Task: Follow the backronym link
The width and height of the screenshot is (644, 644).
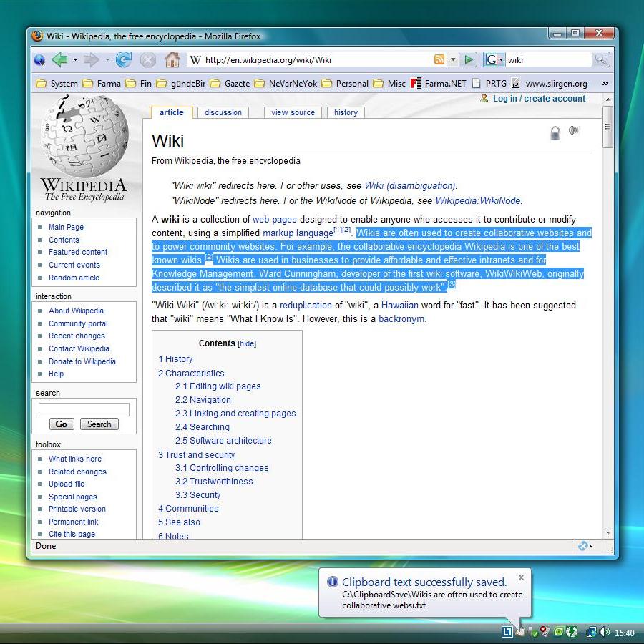Action: click(x=401, y=319)
